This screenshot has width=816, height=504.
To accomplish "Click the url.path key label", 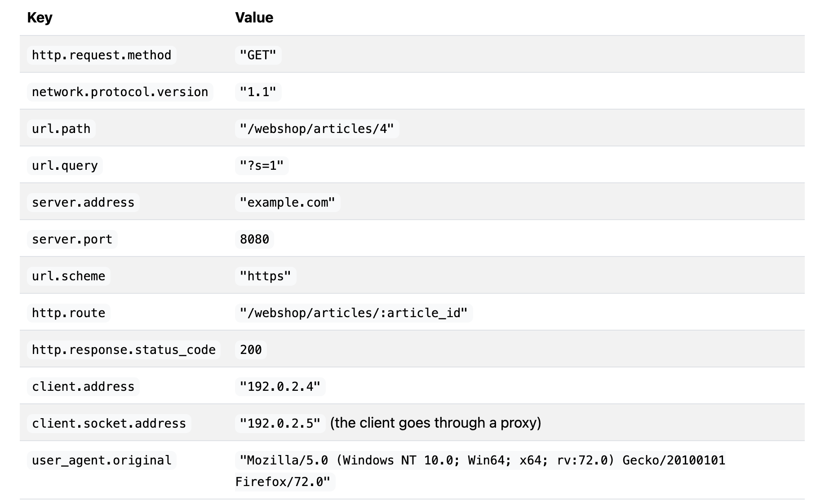I will point(61,128).
